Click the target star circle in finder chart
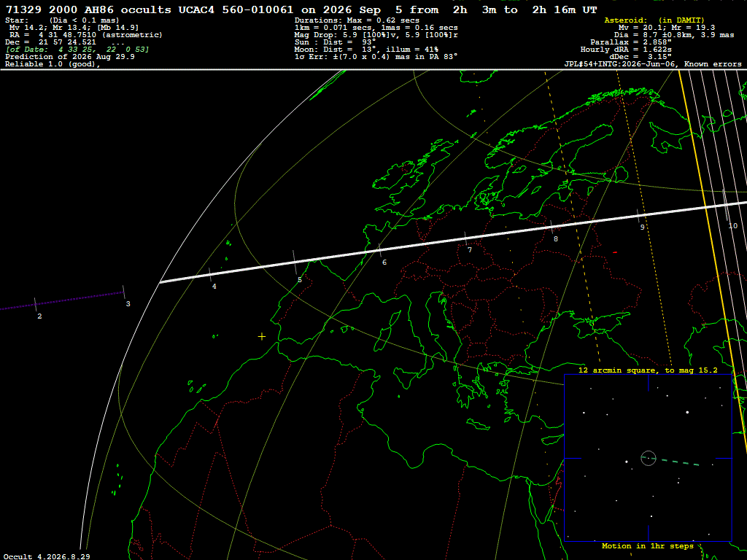The image size is (747, 560). [x=649, y=458]
